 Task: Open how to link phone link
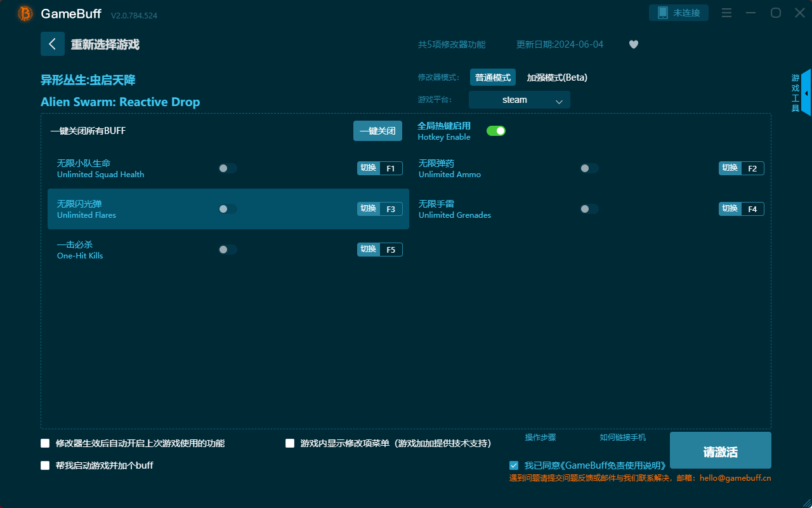click(622, 438)
